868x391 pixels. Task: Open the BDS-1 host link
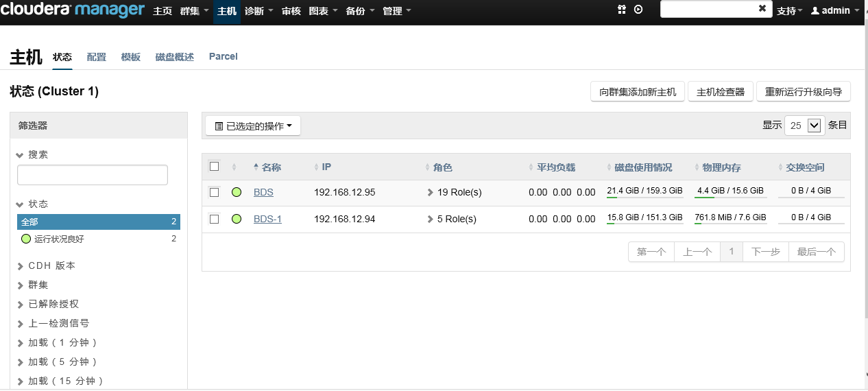click(x=267, y=219)
